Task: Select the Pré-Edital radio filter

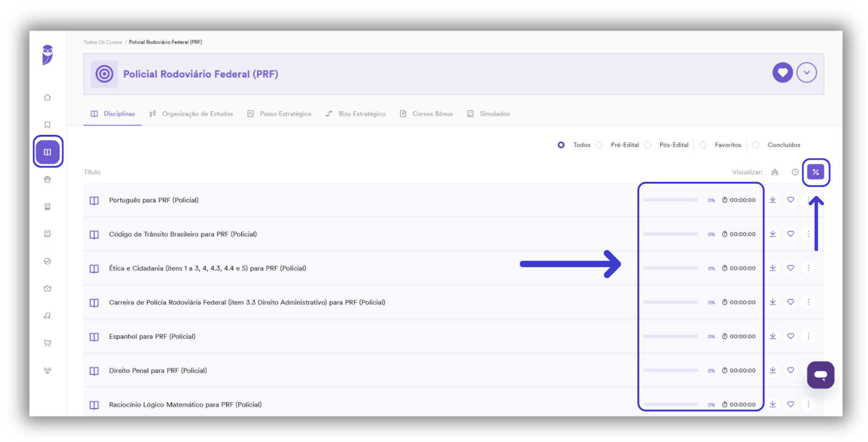Action: coord(599,145)
